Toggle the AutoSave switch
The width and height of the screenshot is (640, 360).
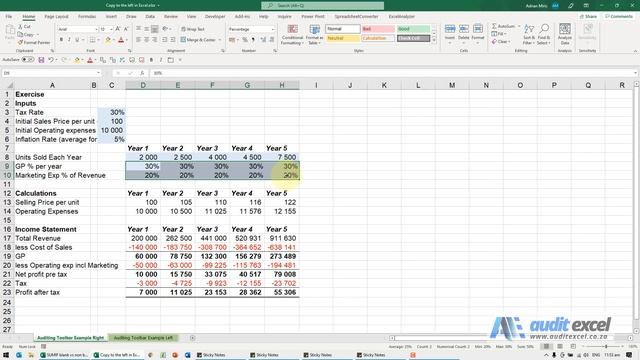[28, 60]
